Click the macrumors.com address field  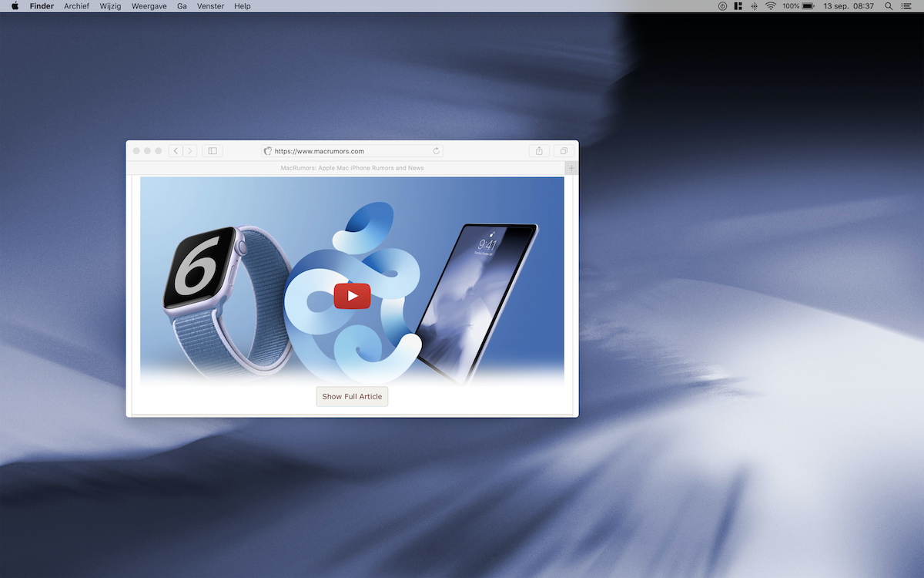[352, 151]
